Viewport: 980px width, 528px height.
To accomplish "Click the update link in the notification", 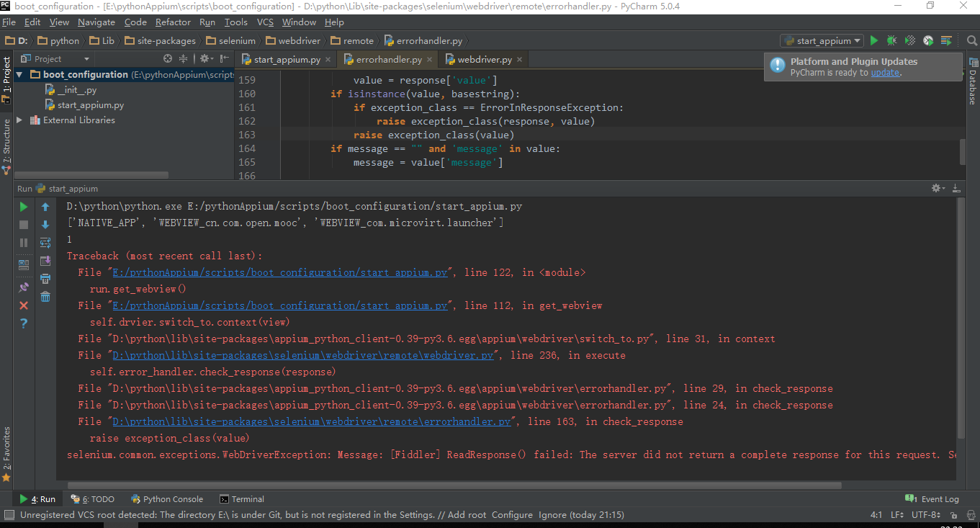I will (x=885, y=73).
